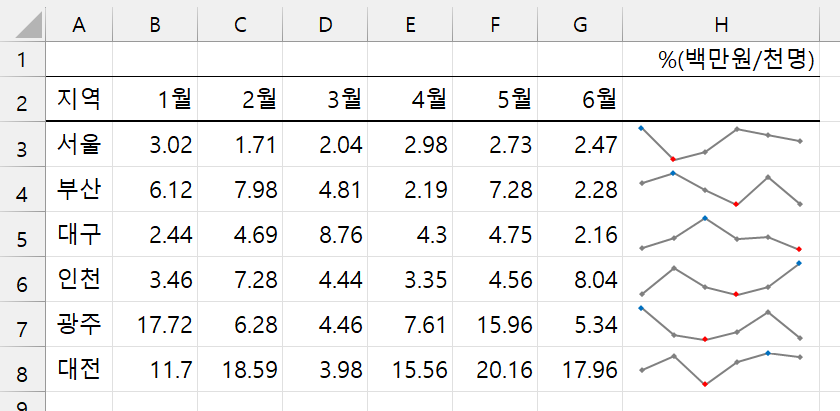
Task: Select column A header
Action: coord(79,25)
